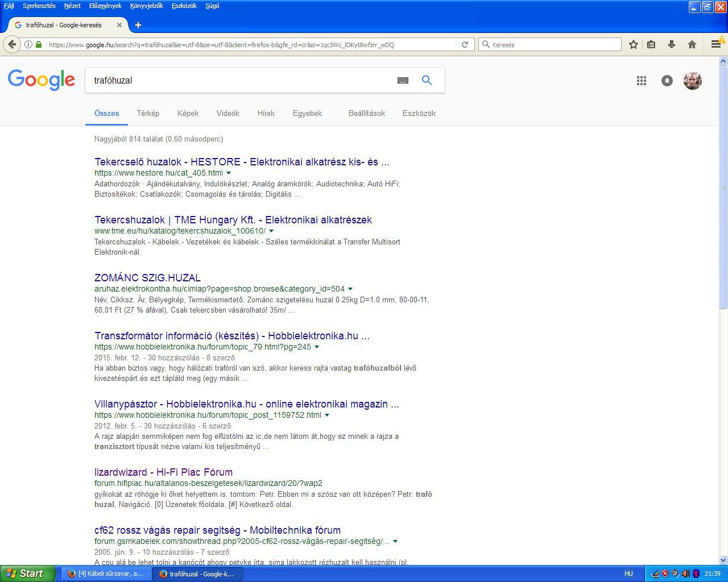
Task: Open the volume speaker tray icon
Action: coord(685,573)
